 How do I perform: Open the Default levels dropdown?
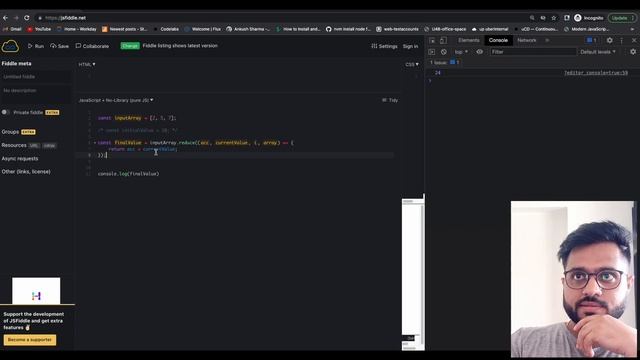pyautogui.click(x=598, y=52)
